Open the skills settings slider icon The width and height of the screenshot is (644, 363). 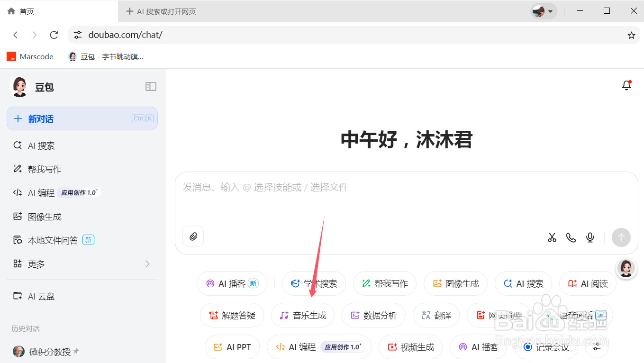(x=597, y=347)
